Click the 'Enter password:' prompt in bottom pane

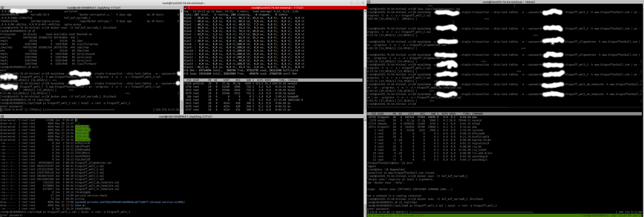[x=12, y=215]
